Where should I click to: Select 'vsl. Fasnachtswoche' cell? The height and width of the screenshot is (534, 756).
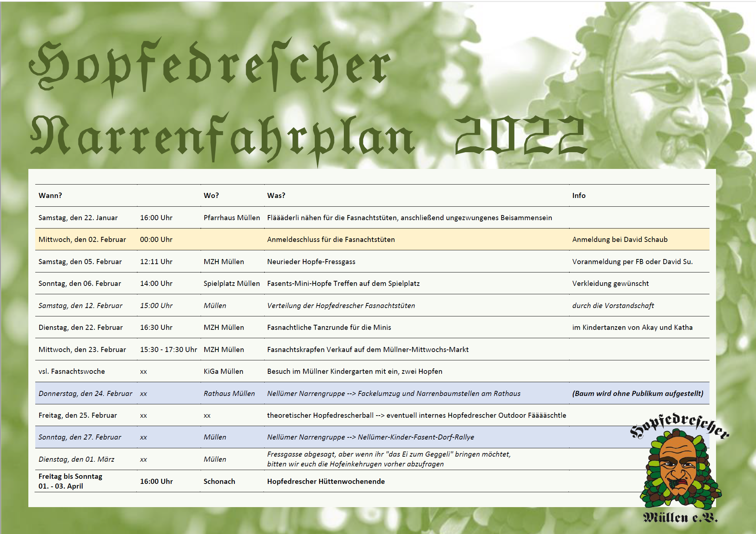pos(72,371)
